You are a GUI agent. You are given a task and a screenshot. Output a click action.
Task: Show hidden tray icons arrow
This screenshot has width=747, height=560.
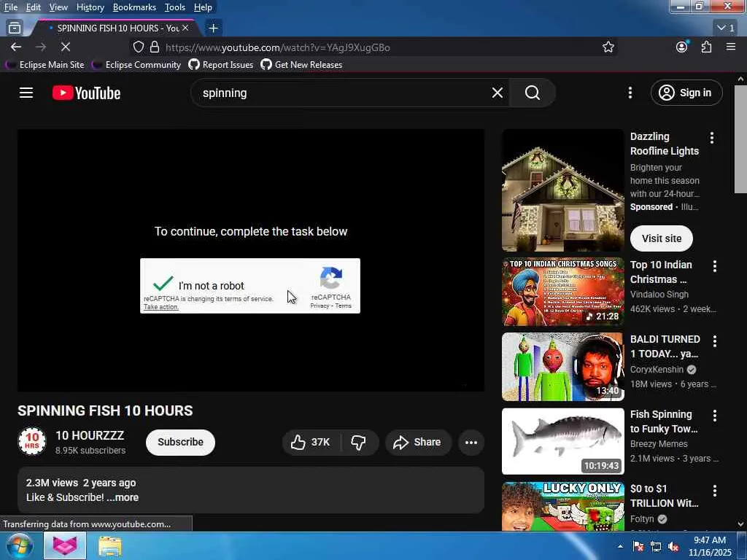pos(620,547)
